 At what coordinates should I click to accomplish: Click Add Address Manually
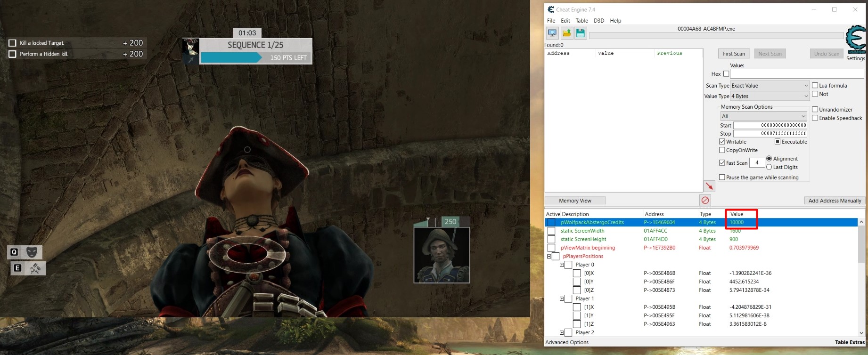pyautogui.click(x=835, y=201)
